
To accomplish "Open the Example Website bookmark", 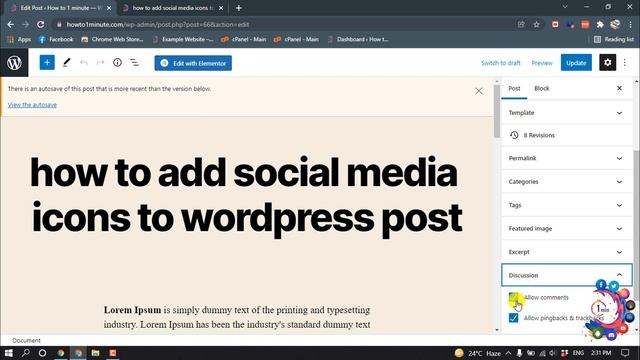I will pos(183,39).
